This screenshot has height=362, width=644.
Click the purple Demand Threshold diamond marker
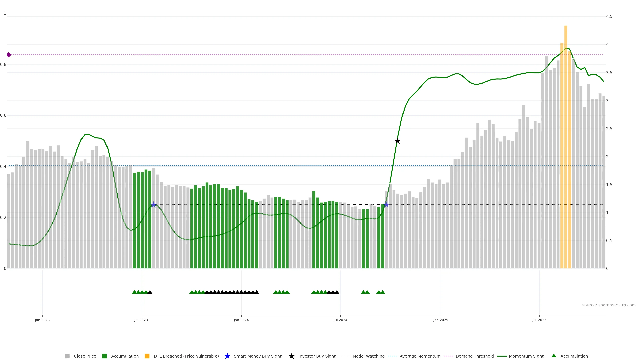tap(9, 55)
